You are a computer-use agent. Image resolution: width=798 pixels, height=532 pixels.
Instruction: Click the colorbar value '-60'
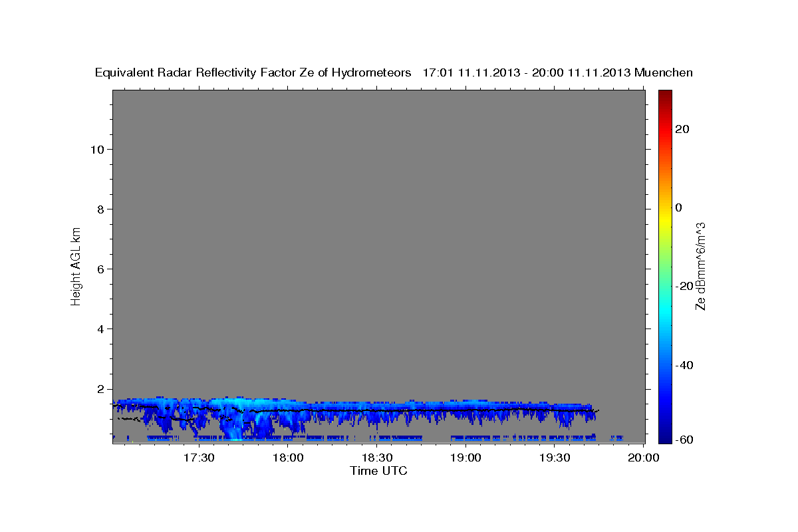(x=684, y=440)
